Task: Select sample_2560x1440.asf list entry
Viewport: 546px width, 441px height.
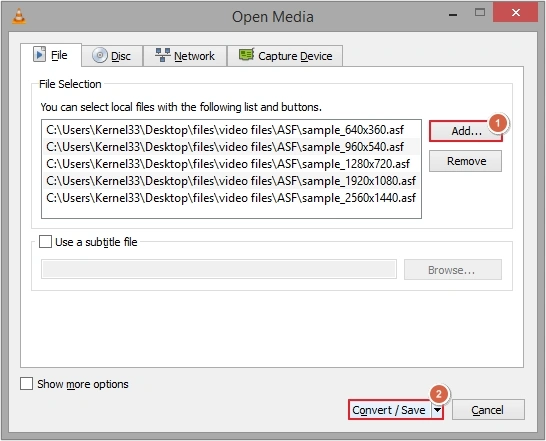Action: pos(231,198)
